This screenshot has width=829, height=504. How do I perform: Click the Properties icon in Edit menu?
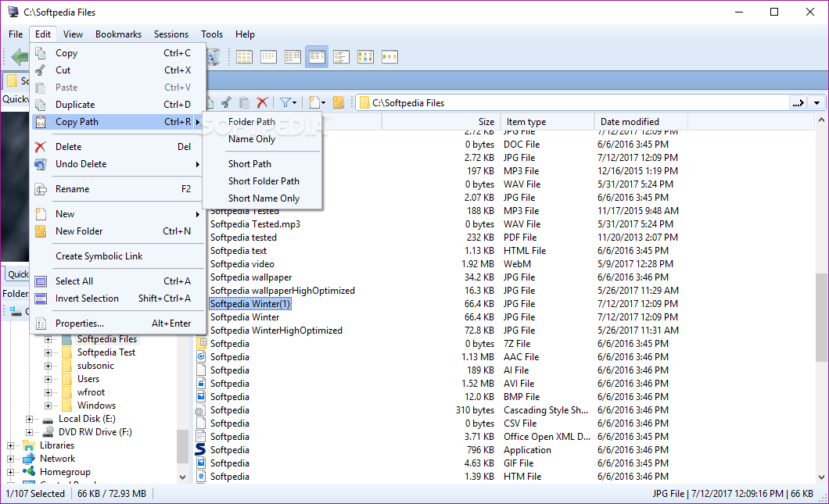(x=41, y=323)
